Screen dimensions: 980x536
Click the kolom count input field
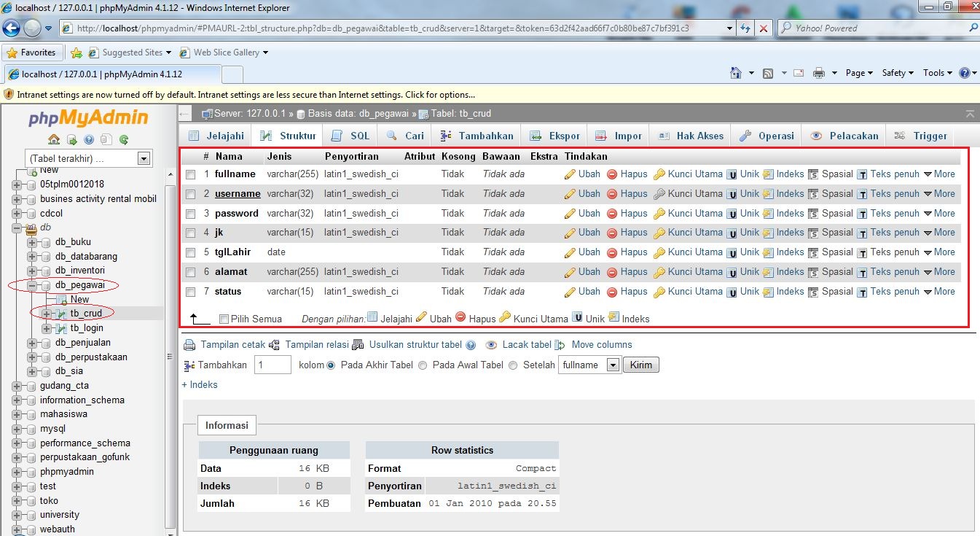[x=273, y=365]
